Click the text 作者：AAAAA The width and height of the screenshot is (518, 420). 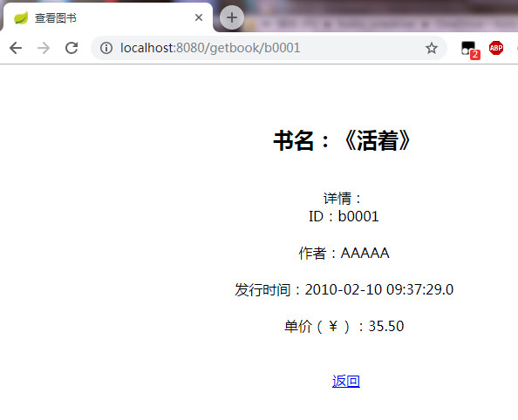click(x=344, y=254)
